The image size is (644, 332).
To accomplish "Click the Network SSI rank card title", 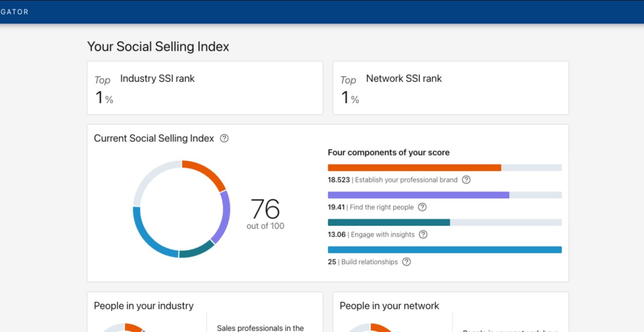I will (x=404, y=79).
